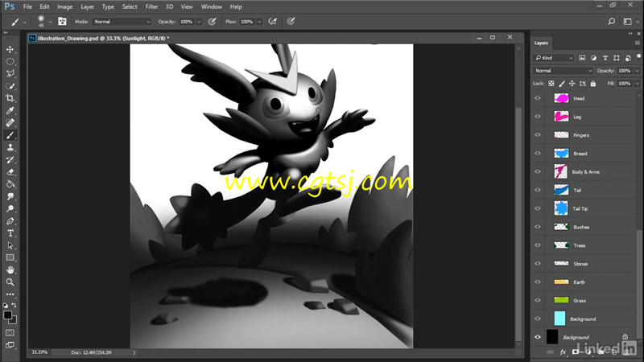Screen dimensions: 644x362
Task: Select the Eraser tool
Action: coord(10,172)
